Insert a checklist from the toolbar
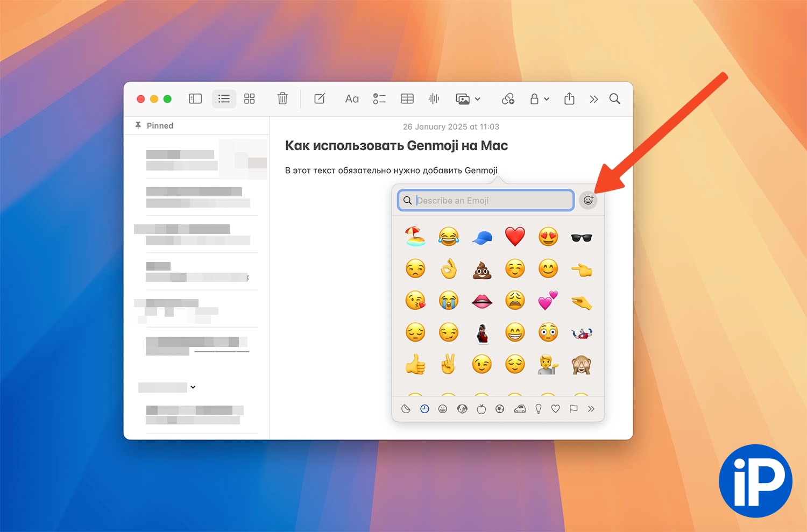 coord(379,99)
